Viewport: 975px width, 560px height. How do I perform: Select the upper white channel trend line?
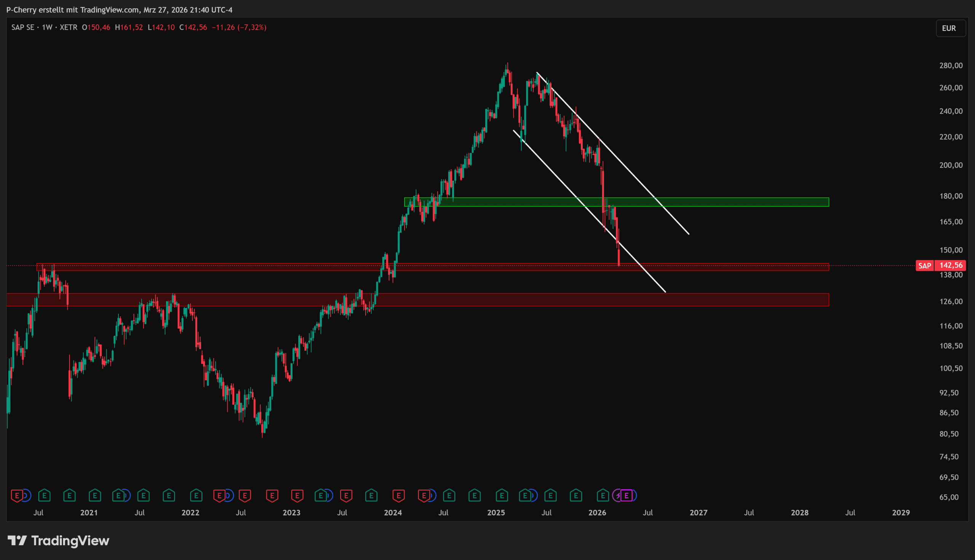click(x=635, y=177)
